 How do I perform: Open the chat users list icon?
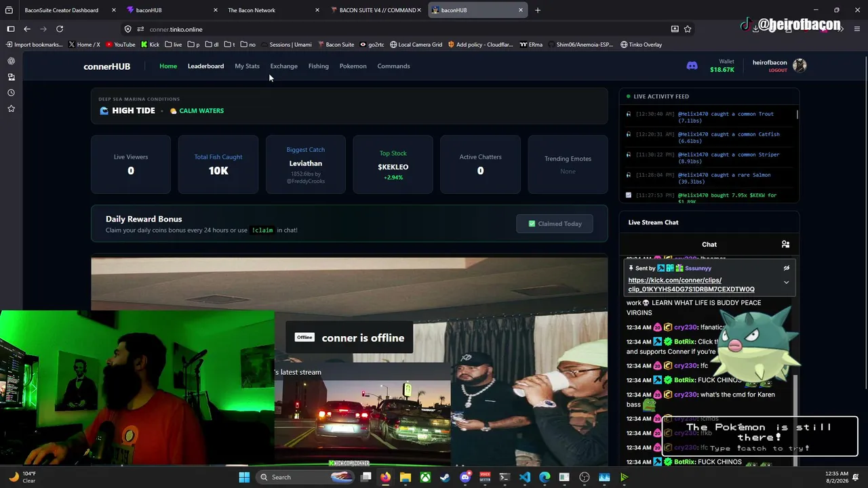click(x=785, y=244)
